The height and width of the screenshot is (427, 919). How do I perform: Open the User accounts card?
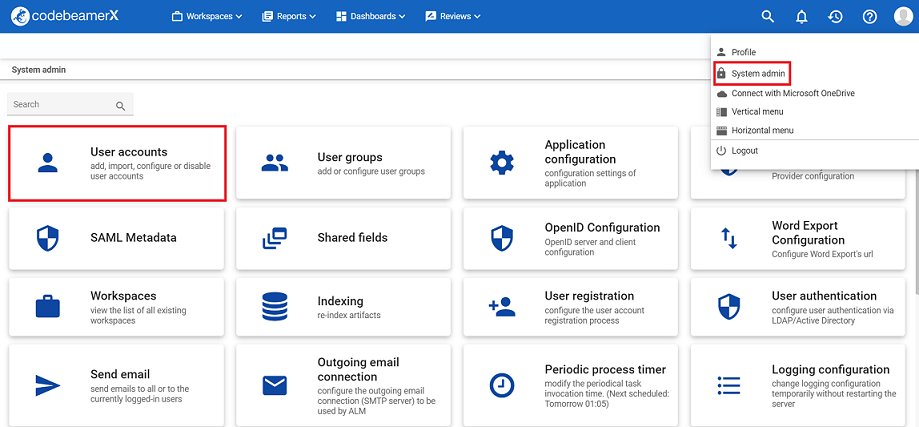[117, 163]
